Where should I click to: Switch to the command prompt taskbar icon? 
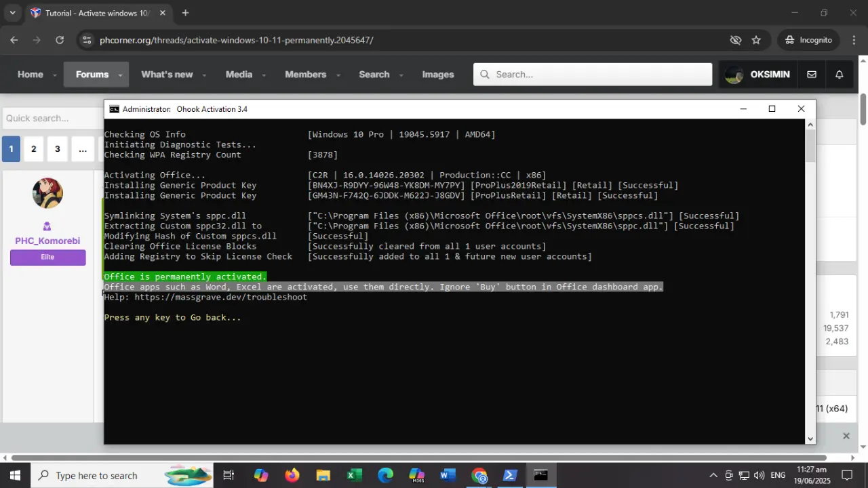click(x=541, y=475)
